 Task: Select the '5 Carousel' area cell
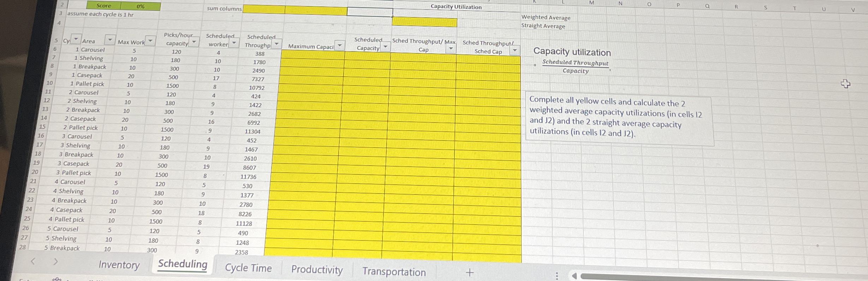click(x=63, y=229)
